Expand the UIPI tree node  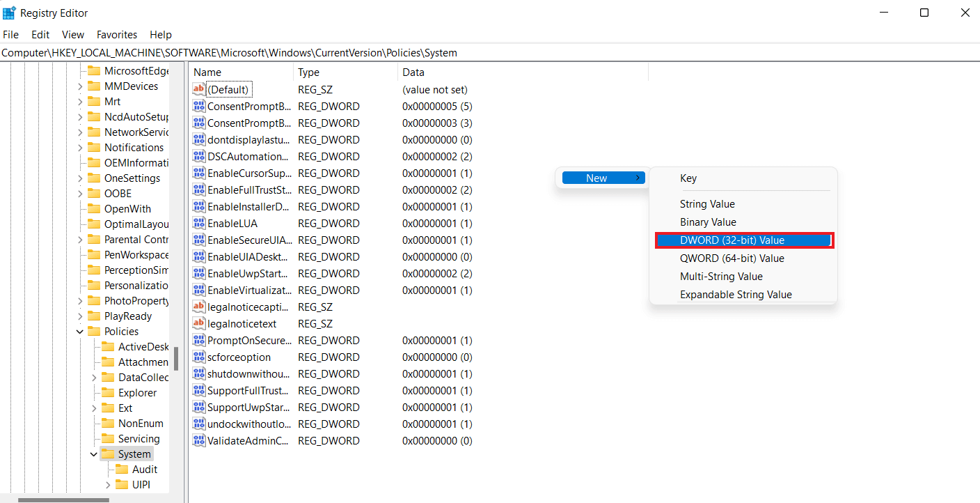point(108,485)
